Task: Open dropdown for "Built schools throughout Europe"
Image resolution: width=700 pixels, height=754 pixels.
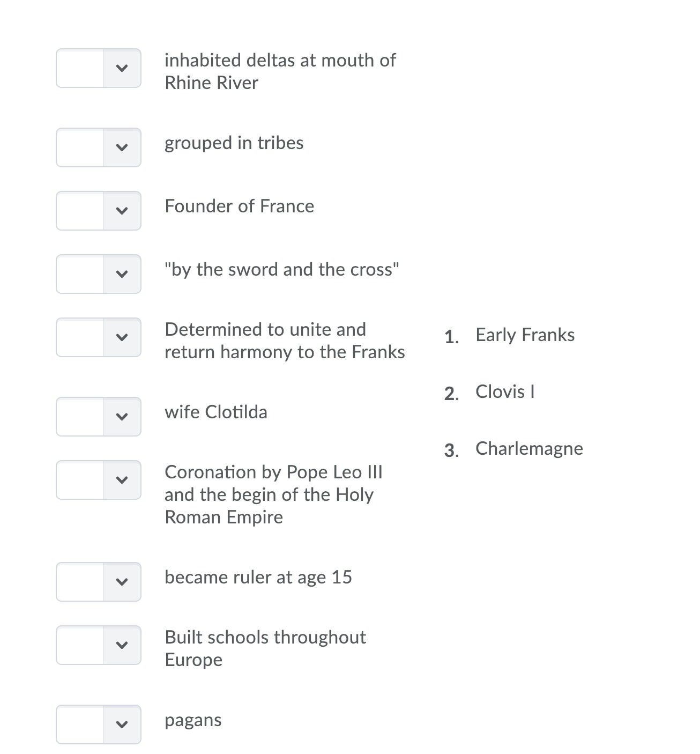Action: pyautogui.click(x=99, y=645)
